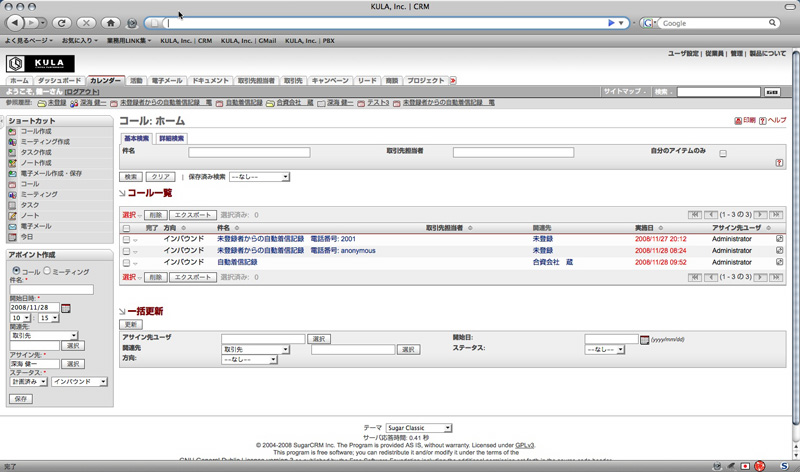Open the 保存済み検索 dropdown
Viewport: 800px width, 472px height.
coord(259,177)
